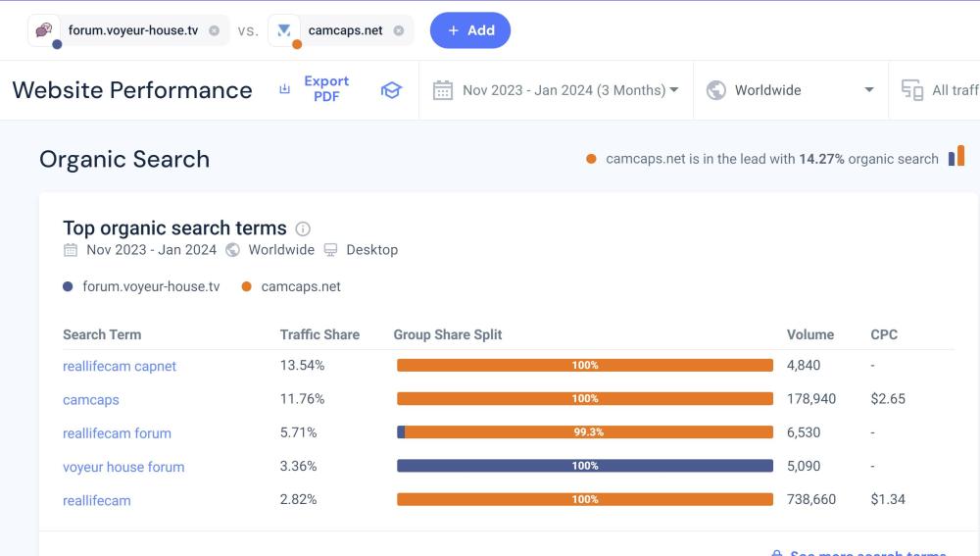Sort table by Volume column header
Screen dimensions: 980x556
tap(809, 334)
